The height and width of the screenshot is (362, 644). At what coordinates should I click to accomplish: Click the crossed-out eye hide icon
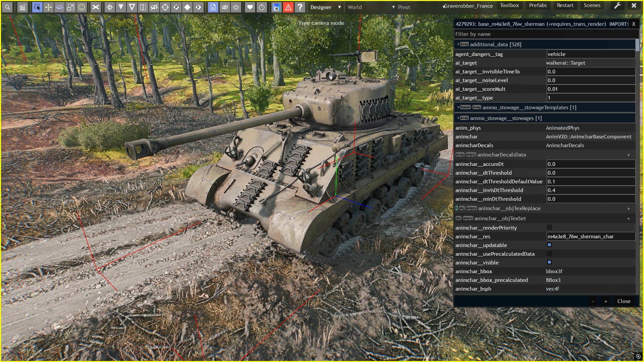[225, 7]
